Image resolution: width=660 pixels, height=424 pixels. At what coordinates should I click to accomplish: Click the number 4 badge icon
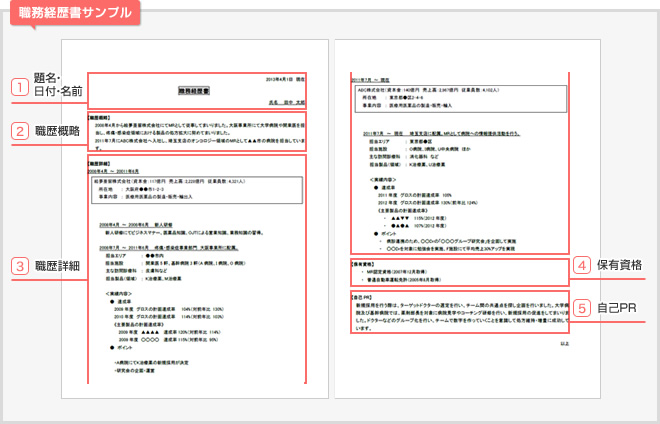[582, 266]
